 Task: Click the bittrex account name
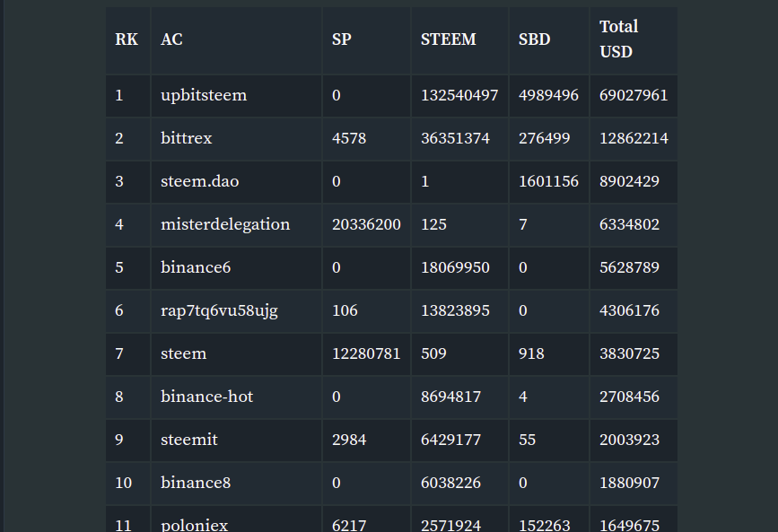click(186, 138)
